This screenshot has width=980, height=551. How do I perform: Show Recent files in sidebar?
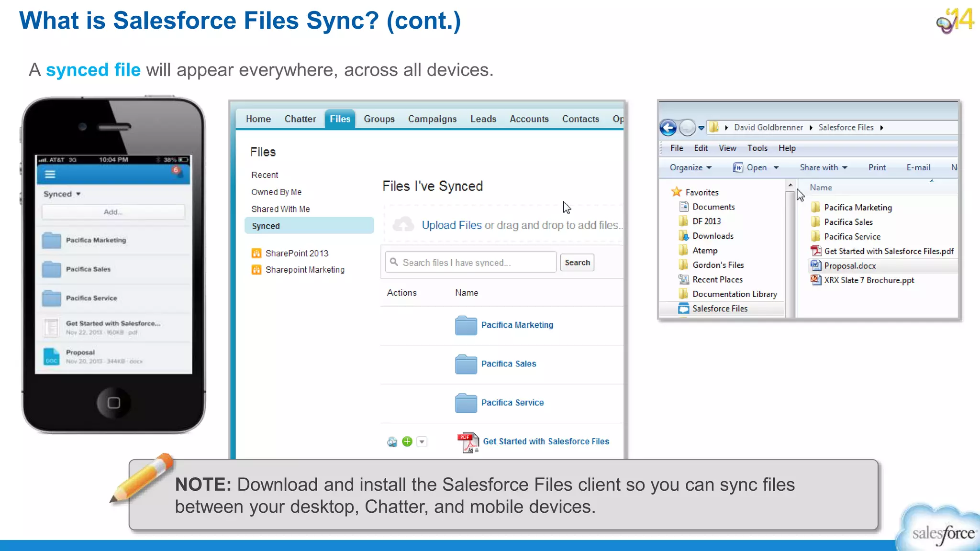[265, 175]
